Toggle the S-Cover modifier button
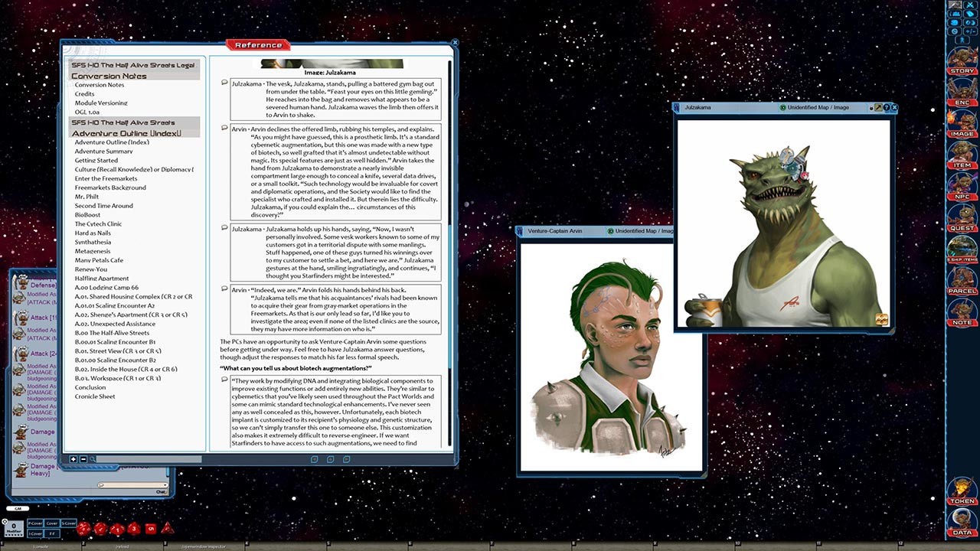This screenshot has width=980, height=551. click(x=69, y=523)
